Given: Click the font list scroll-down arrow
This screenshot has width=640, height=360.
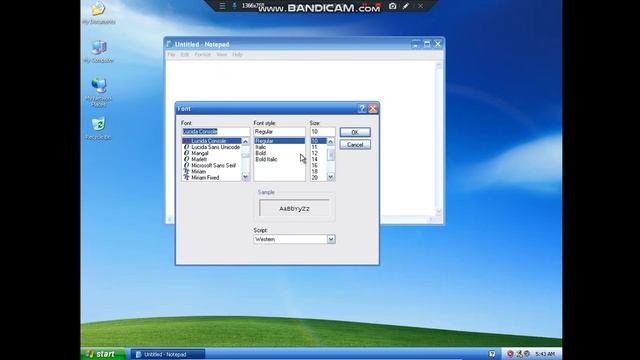Looking at the screenshot, I should tap(245, 177).
